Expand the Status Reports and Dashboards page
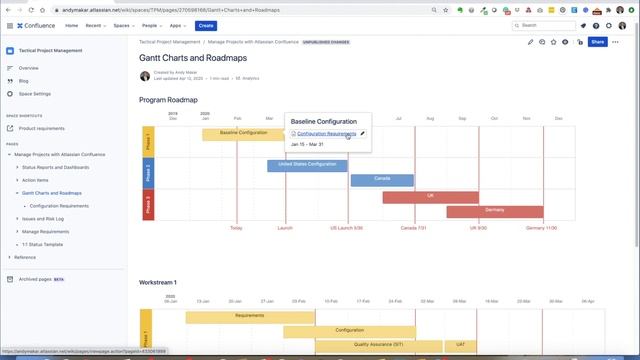Image resolution: width=640 pixels, height=360 pixels. tap(17, 167)
